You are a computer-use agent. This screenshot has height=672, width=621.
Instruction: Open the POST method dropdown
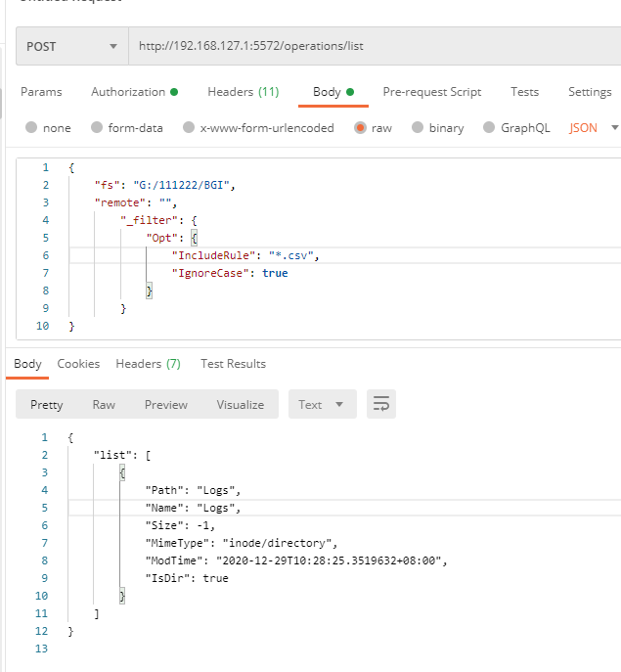72,46
